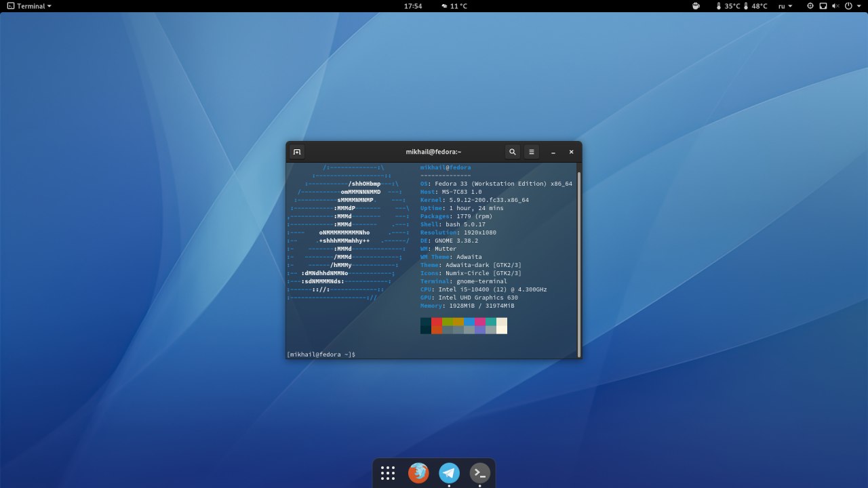
Task: Click the Shell bash 5.0.17 line
Action: (x=453, y=224)
